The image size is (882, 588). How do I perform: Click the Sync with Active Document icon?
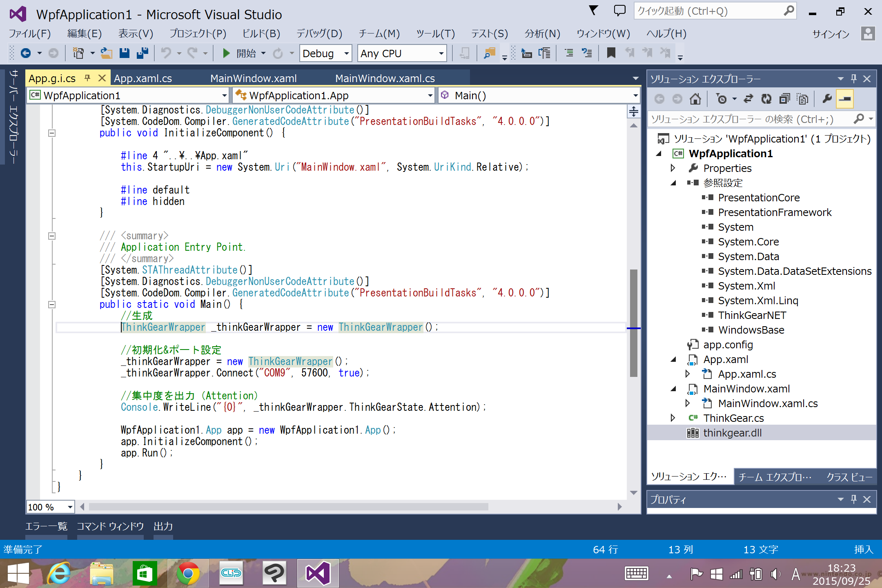[x=748, y=99]
